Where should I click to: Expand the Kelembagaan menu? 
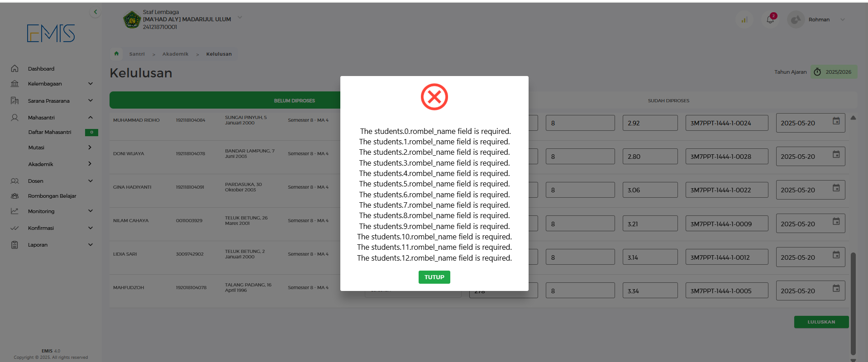tap(90, 84)
